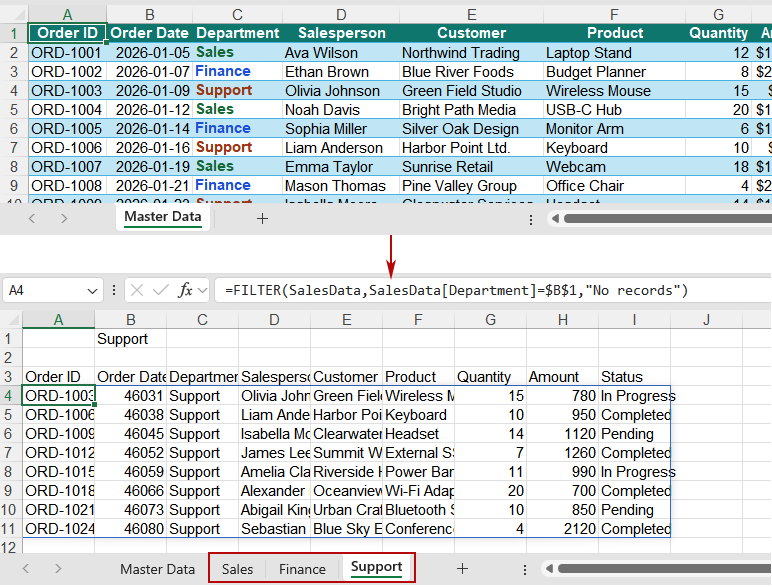Switch to the Sales sheet tab

pyautogui.click(x=237, y=569)
